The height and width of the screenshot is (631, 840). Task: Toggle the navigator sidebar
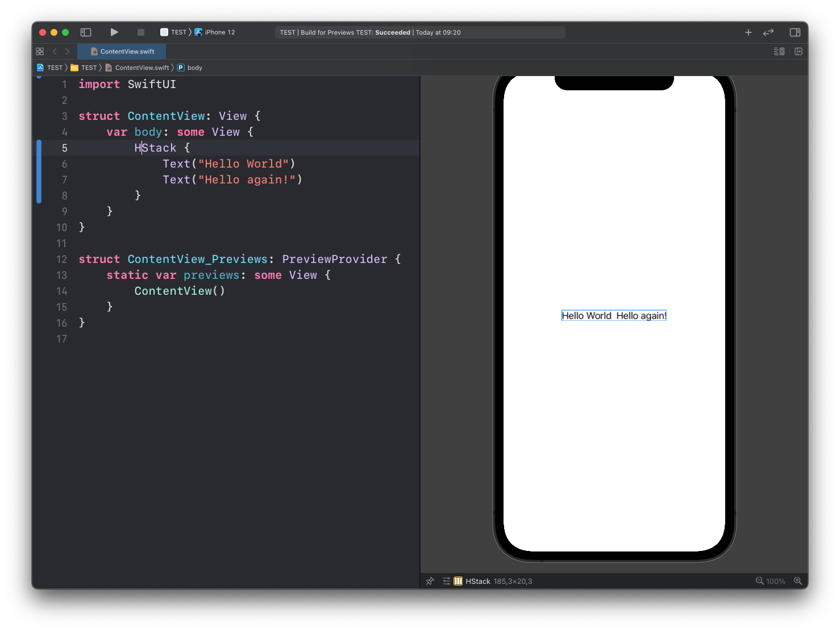click(x=86, y=32)
